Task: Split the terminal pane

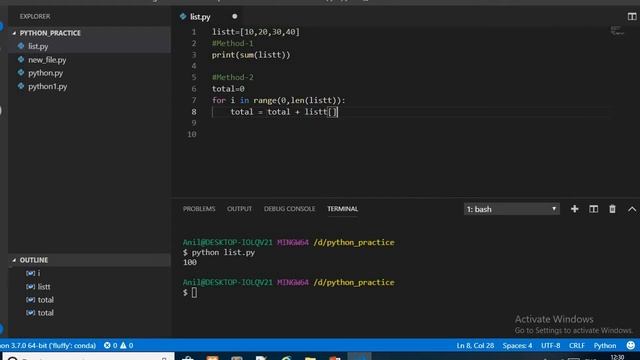Action: [593, 209]
